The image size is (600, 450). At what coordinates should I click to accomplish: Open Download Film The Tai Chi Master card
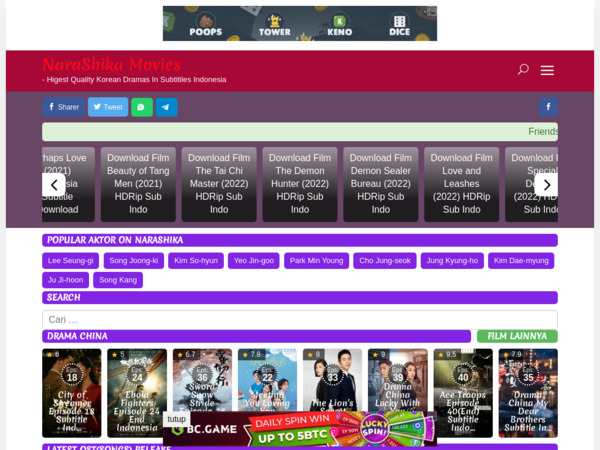tap(219, 184)
